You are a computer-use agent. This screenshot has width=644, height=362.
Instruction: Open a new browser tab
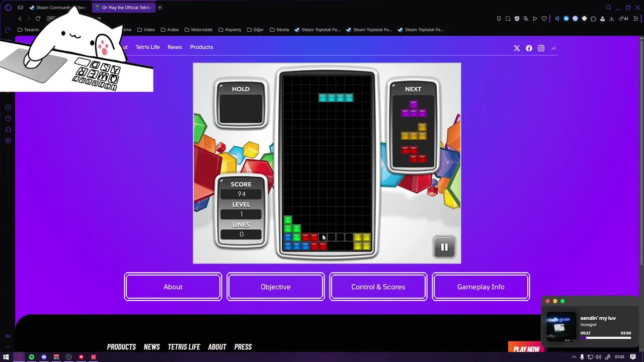[159, 8]
